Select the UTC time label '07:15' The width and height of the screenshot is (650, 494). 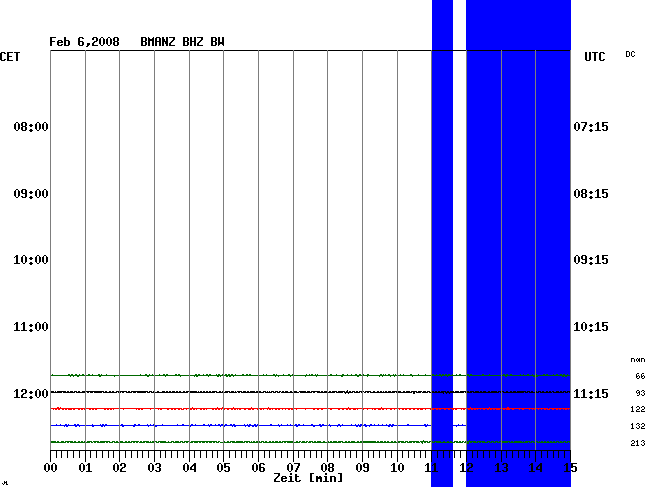[x=591, y=126]
